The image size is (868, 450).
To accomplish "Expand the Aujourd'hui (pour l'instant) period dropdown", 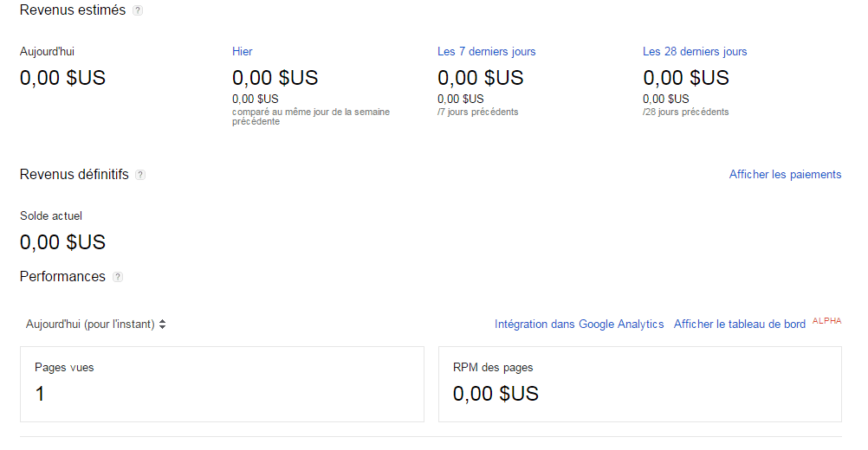I will coord(95,325).
